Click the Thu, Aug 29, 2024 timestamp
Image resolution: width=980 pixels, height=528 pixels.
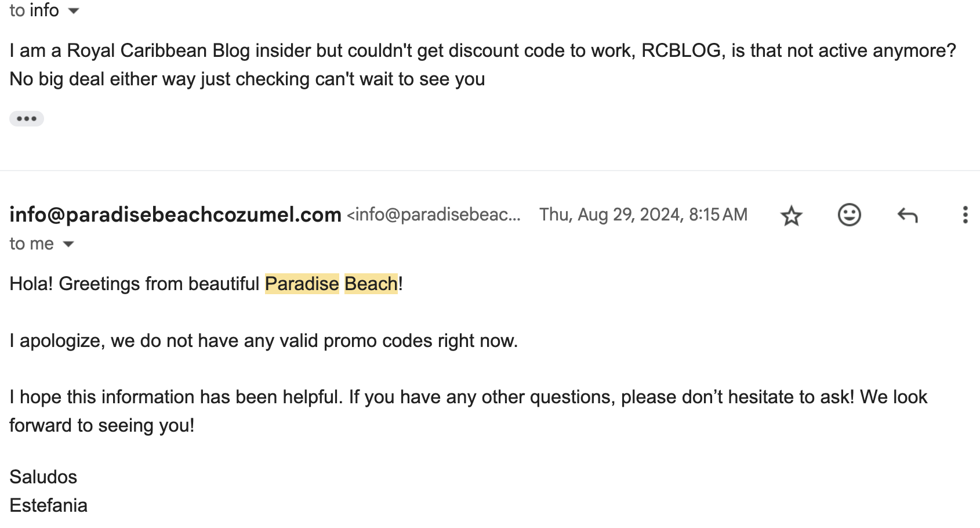click(643, 215)
